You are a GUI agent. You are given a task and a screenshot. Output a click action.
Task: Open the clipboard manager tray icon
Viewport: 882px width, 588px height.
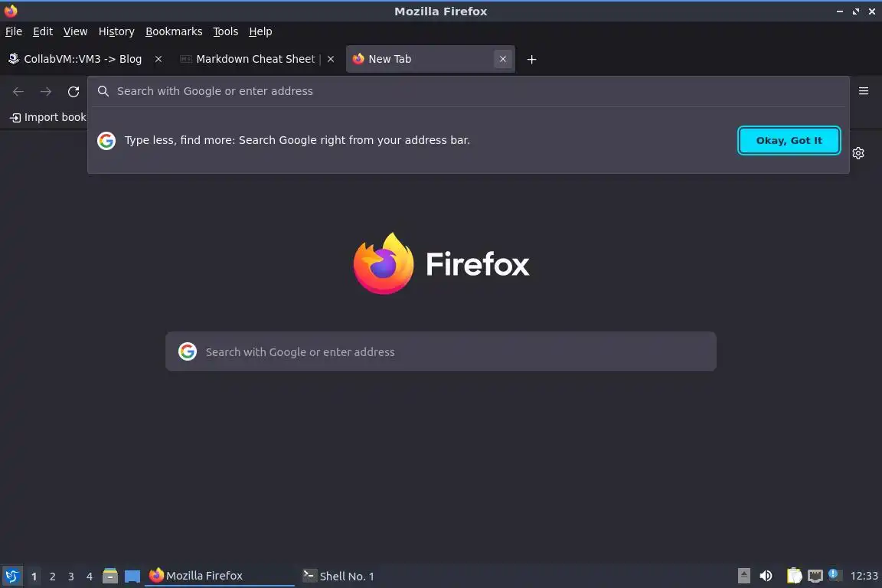(794, 576)
